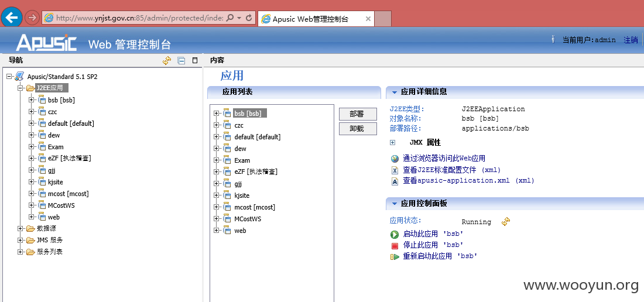
Task: Select web in 应用列表
Action: point(240,231)
